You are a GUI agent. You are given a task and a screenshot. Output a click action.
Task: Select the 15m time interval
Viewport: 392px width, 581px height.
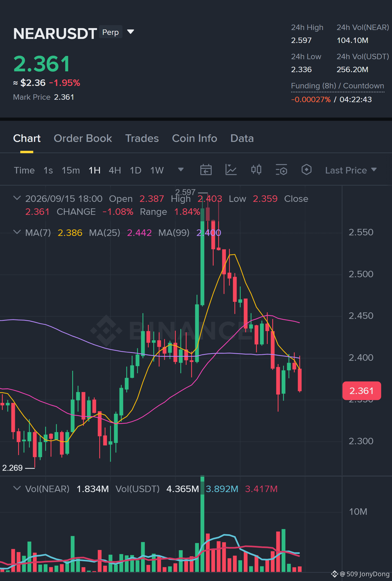point(71,171)
